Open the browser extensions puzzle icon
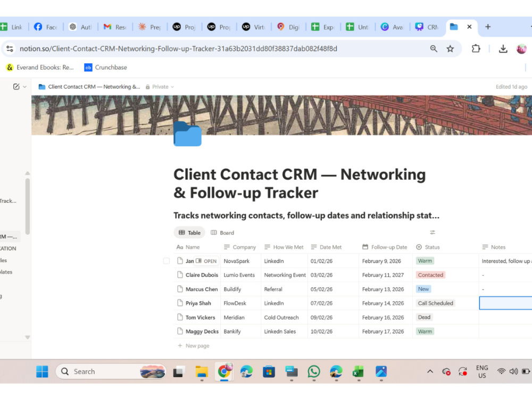The width and height of the screenshot is (532, 399). coord(476,48)
